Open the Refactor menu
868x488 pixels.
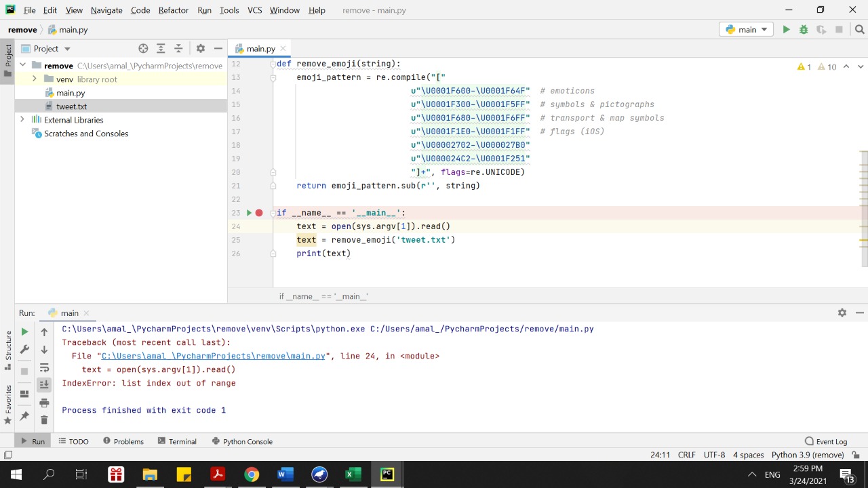pyautogui.click(x=173, y=10)
